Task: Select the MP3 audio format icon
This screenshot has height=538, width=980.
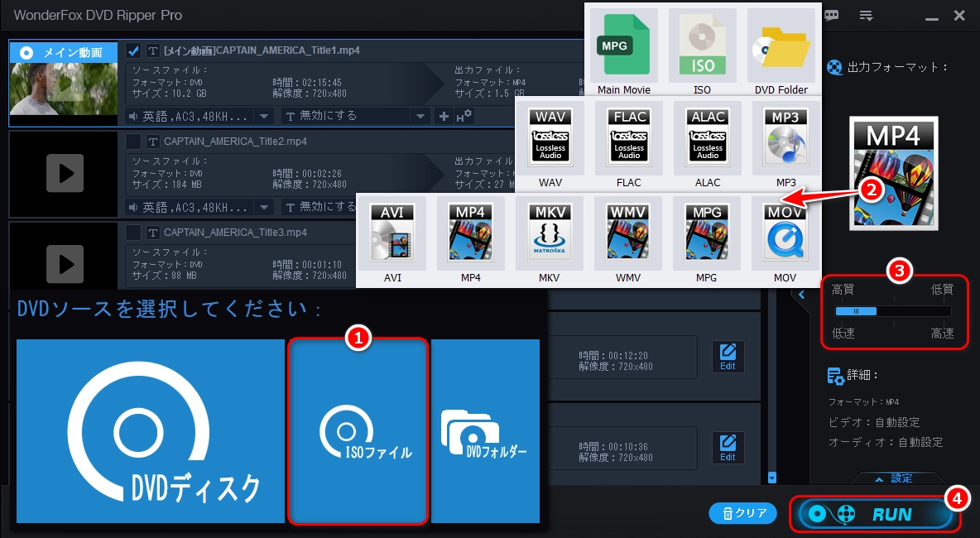Action: pos(785,138)
